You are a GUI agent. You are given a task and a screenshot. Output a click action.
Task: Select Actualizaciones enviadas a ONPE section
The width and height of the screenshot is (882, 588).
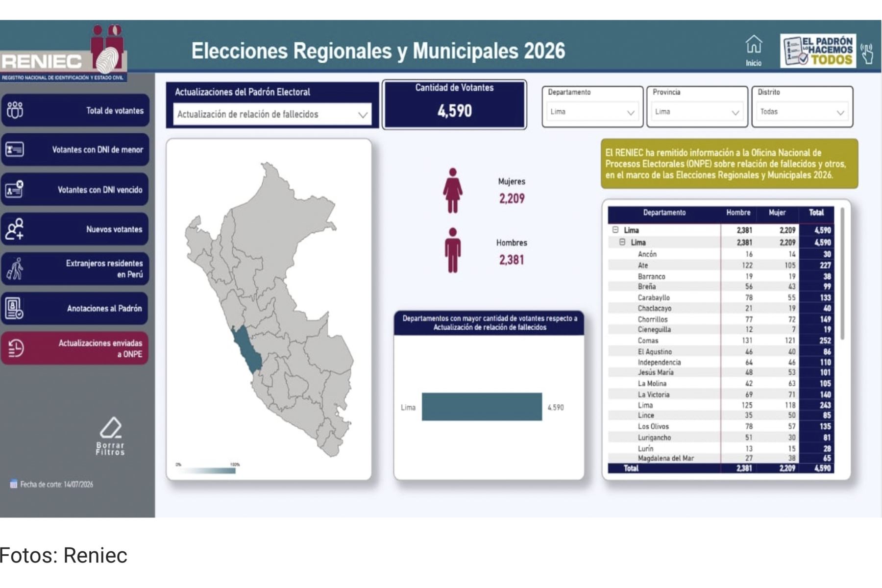pos(75,348)
